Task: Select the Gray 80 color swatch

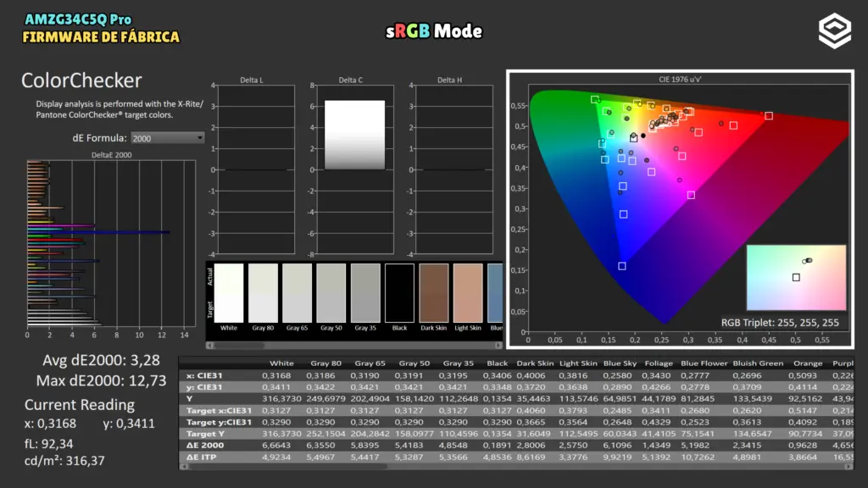Action: [263, 292]
